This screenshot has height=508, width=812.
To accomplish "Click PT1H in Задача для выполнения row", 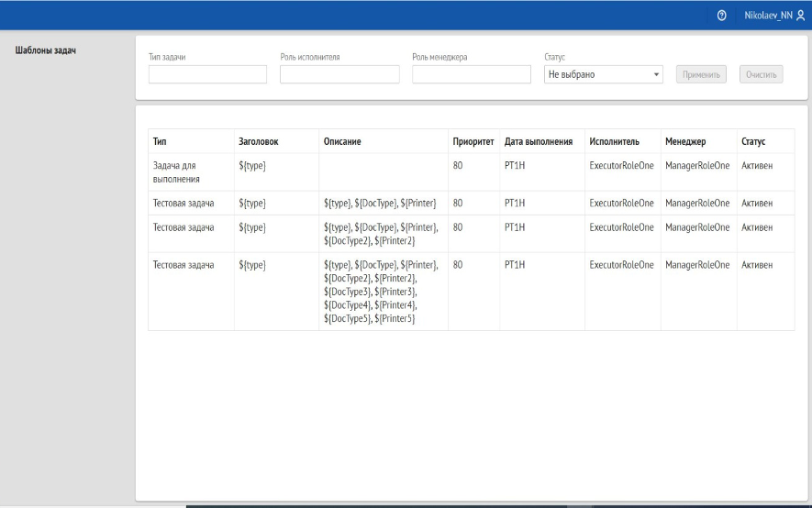I will coord(515,166).
